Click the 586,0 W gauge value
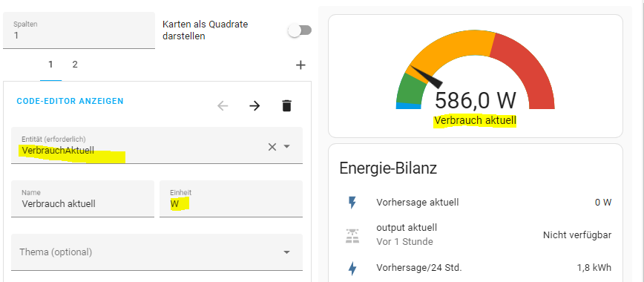This screenshot has width=644, height=282. pyautogui.click(x=476, y=101)
